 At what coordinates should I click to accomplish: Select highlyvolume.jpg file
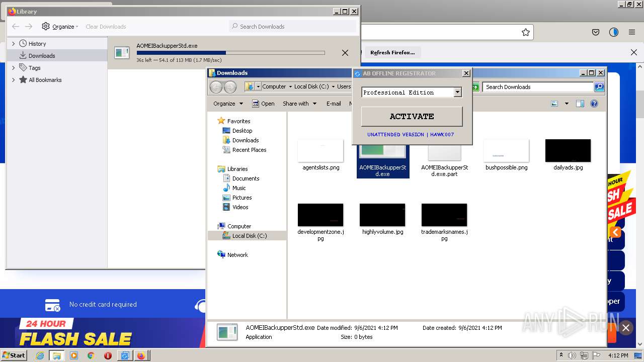click(382, 219)
